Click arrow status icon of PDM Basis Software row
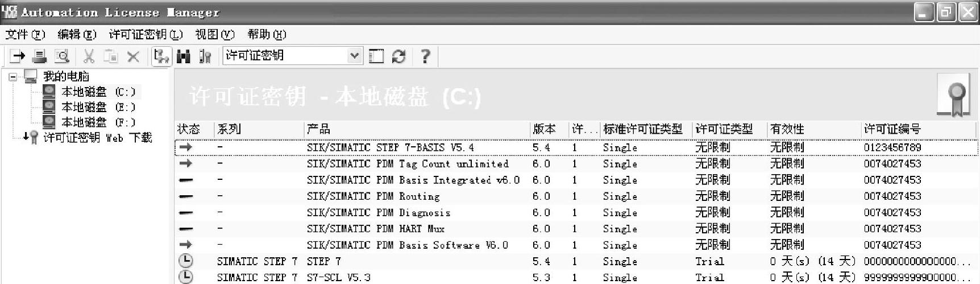Viewport: 980px width, 284px height. pos(185,245)
